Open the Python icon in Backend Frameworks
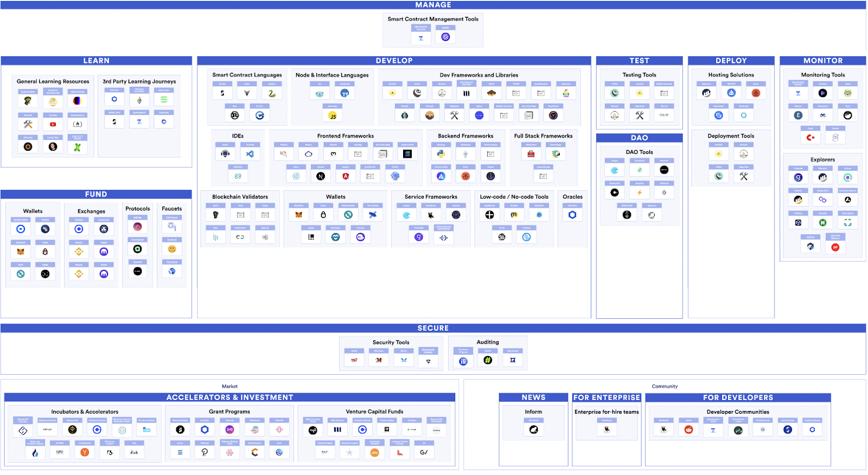 coord(441,154)
